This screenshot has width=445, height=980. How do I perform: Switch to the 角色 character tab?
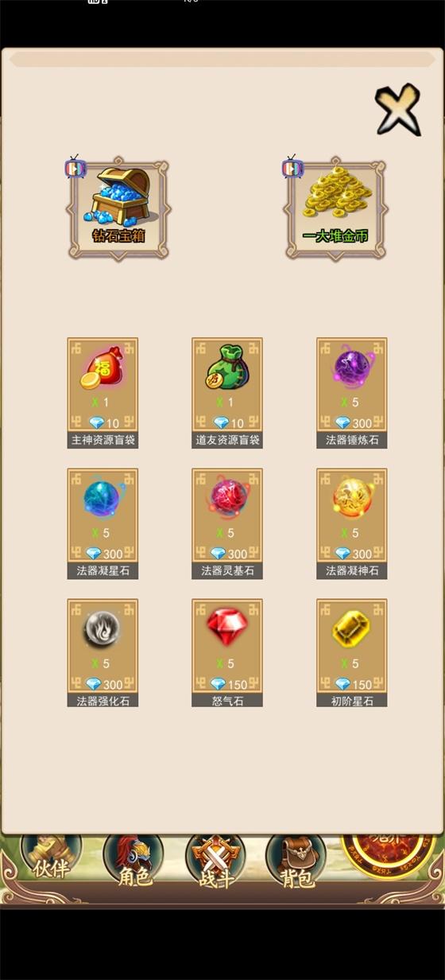point(133,862)
